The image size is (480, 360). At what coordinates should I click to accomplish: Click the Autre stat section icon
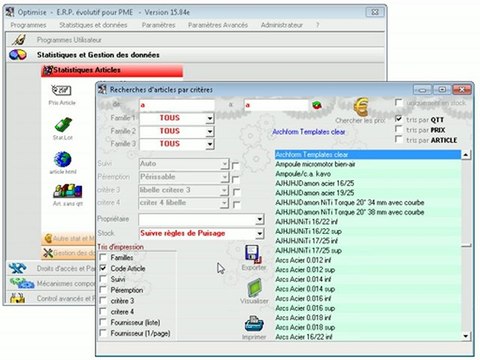pyautogui.click(x=48, y=238)
